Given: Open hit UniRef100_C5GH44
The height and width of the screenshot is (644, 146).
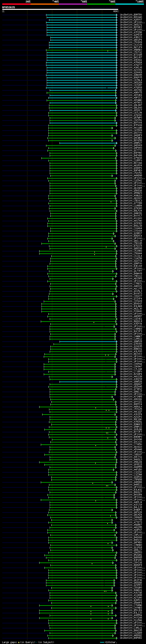Looking at the screenshot, I should 131,254.
